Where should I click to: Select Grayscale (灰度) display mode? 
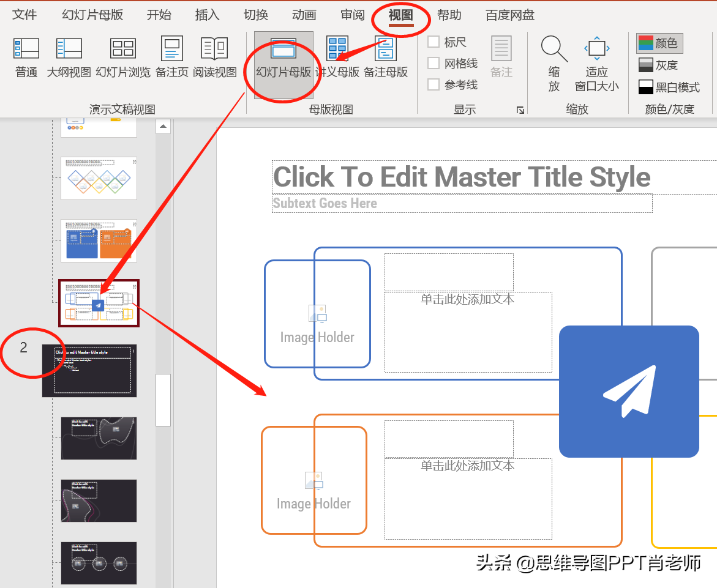coord(658,65)
